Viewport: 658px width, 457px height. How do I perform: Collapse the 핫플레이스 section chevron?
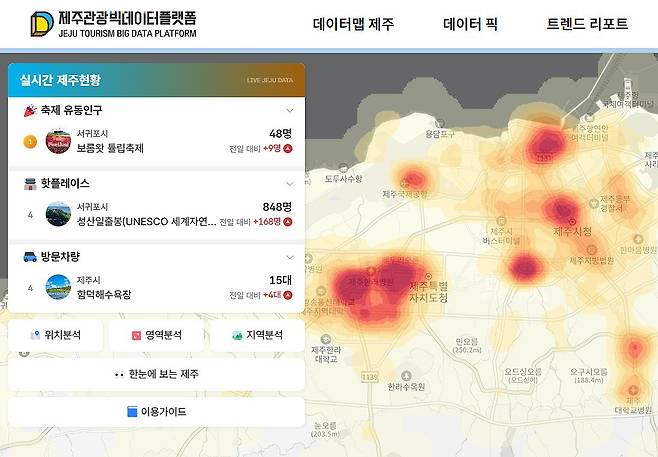tap(290, 184)
